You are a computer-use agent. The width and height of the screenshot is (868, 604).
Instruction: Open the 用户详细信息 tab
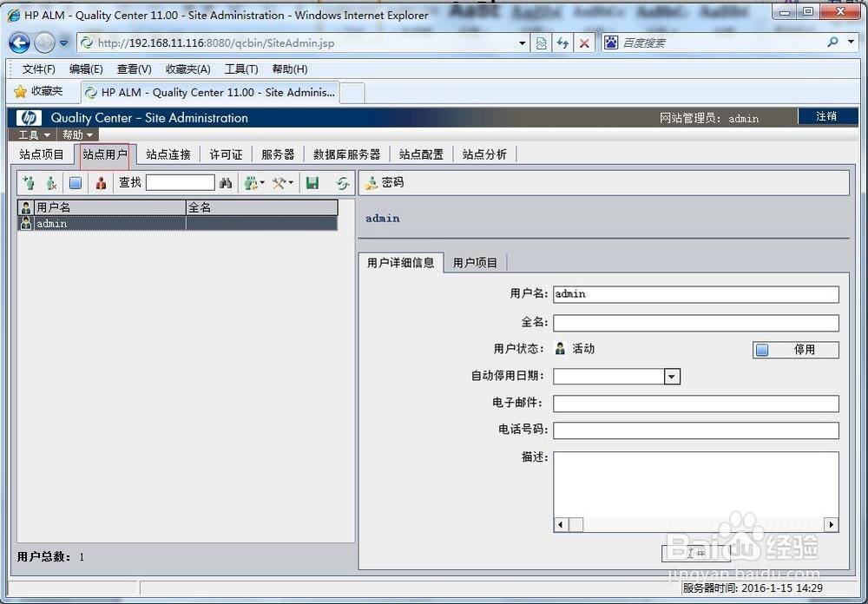401,262
